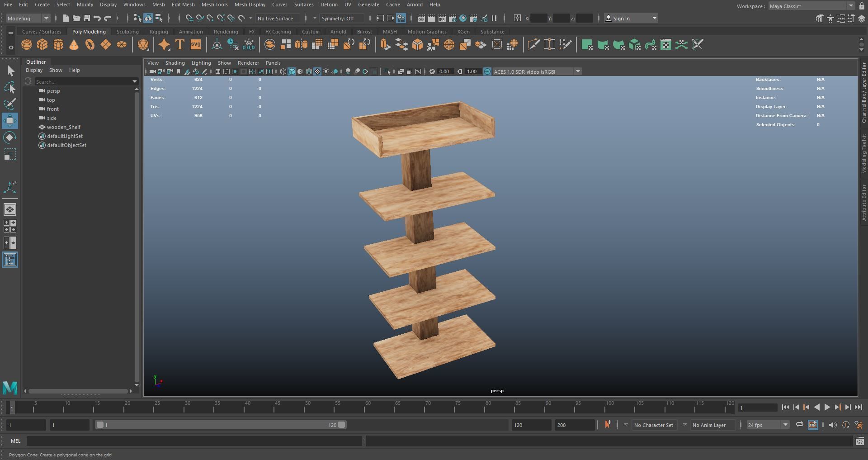Create a polygon cube from shelf
868x460 pixels.
tap(42, 44)
